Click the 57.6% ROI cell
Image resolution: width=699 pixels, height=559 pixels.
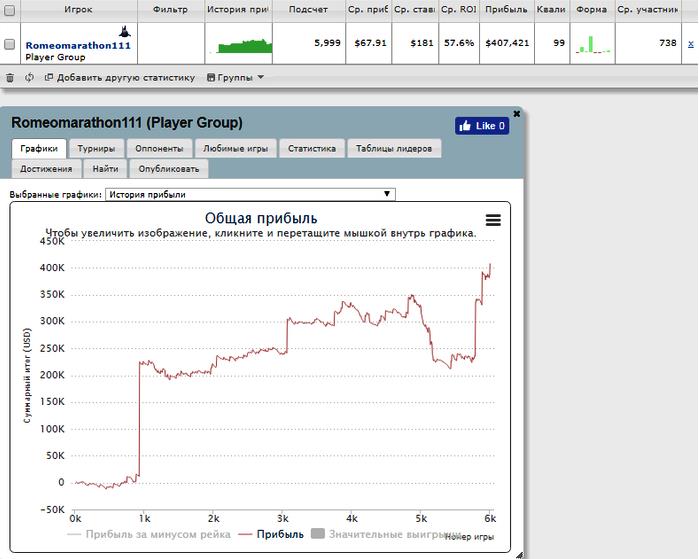(459, 43)
